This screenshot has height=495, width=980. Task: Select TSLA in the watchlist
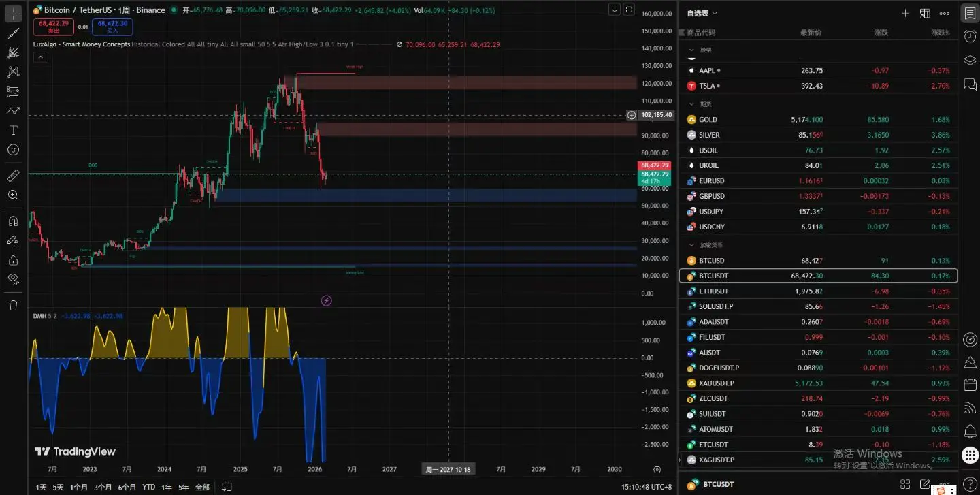click(819, 86)
